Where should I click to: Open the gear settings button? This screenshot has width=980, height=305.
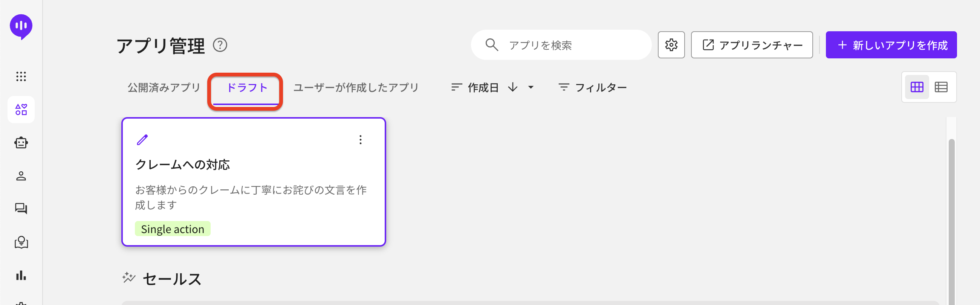671,45
